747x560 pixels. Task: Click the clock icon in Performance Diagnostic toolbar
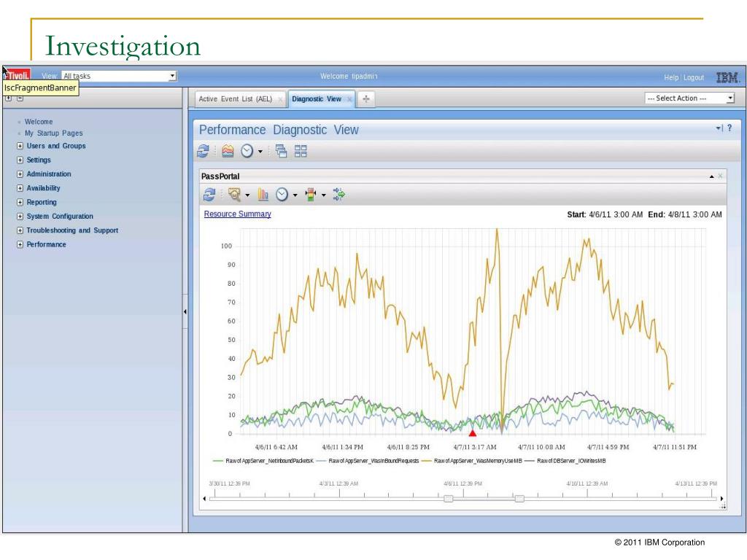(247, 151)
